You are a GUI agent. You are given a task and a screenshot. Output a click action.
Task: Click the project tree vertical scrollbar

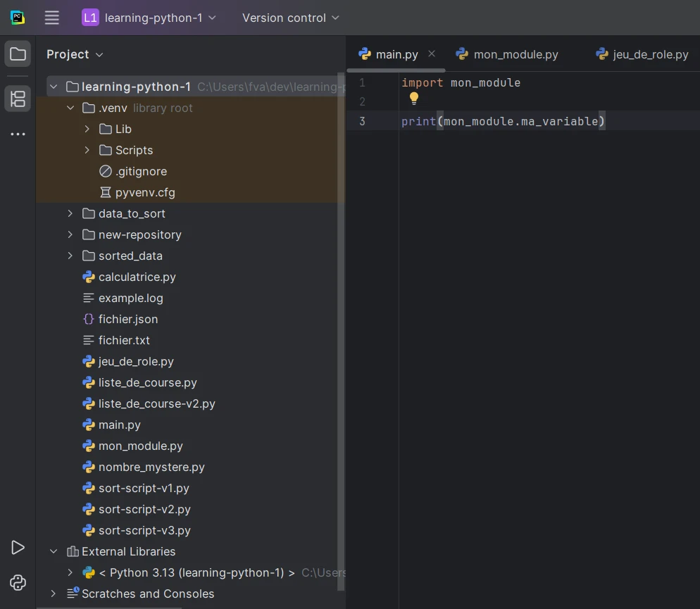(x=342, y=331)
